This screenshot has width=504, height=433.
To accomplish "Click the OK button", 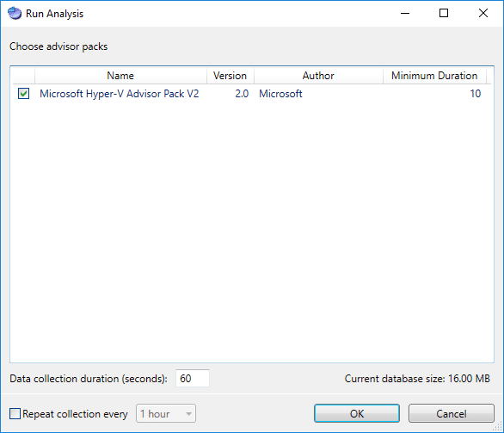I will click(x=357, y=414).
